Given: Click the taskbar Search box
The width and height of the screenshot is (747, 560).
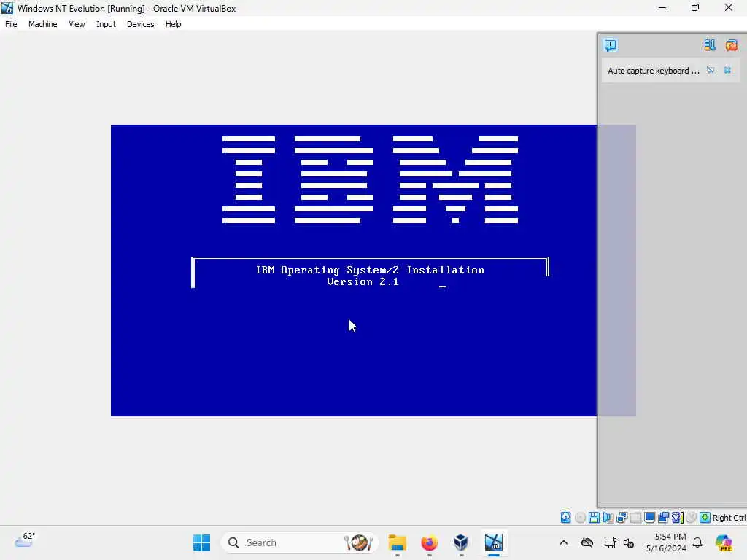Looking at the screenshot, I should point(300,542).
